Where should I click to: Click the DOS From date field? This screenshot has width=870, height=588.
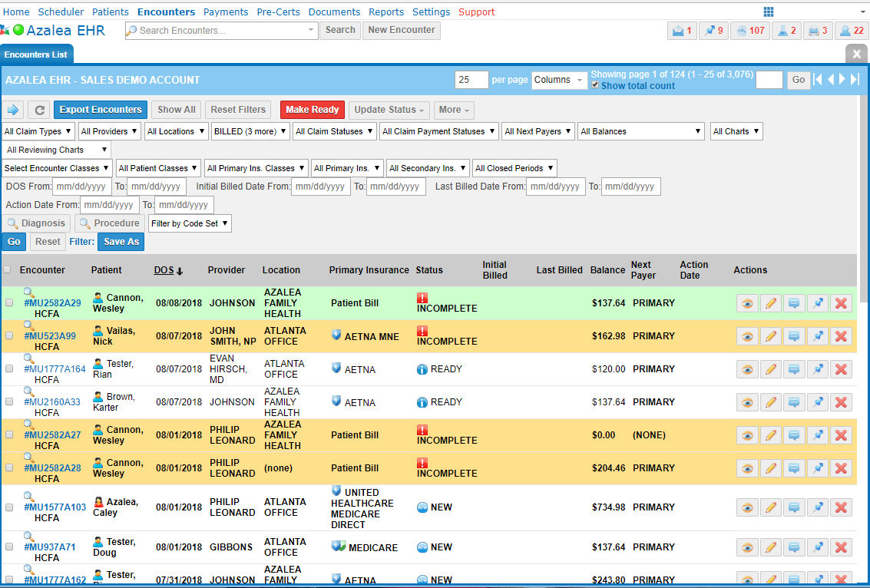click(x=81, y=187)
